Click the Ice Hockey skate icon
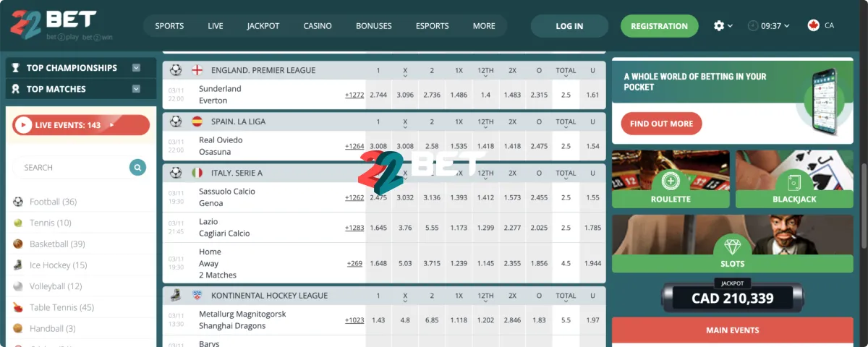This screenshot has width=868, height=347. [18, 265]
